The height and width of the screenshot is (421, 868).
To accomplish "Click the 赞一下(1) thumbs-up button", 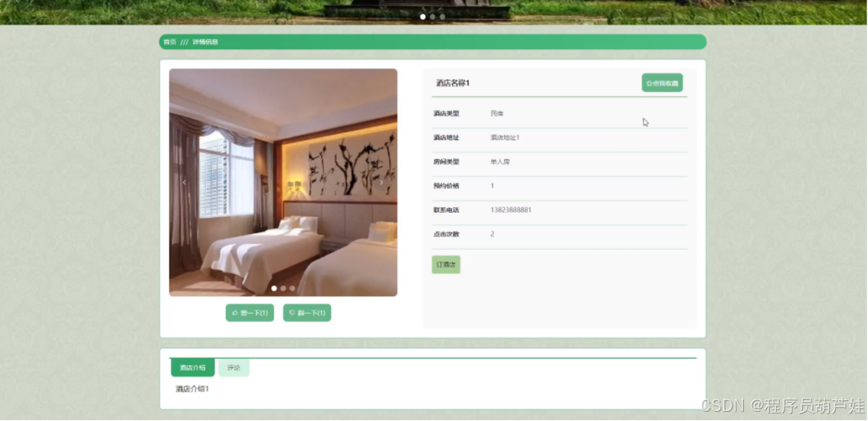I will [250, 312].
